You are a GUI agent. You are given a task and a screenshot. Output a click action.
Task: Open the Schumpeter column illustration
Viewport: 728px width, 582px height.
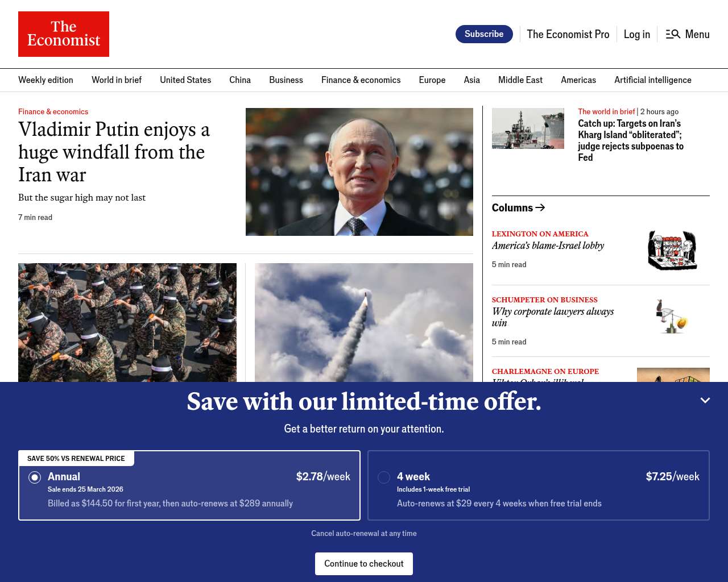(673, 316)
